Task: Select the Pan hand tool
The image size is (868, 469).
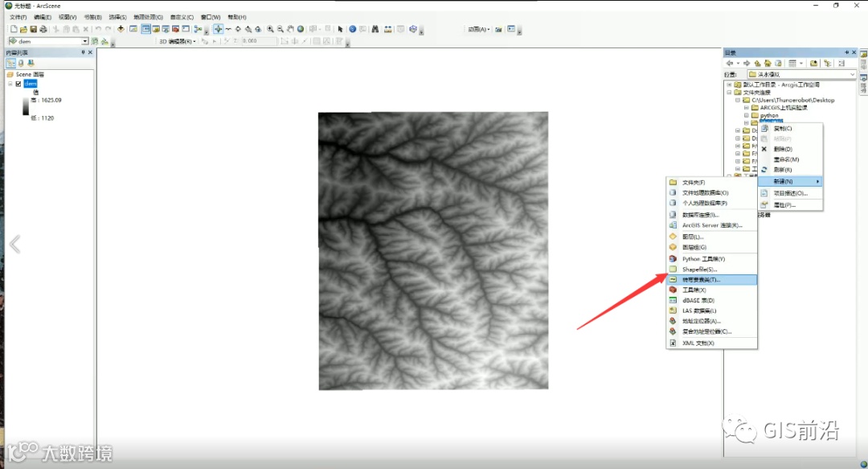Action: coord(290,29)
